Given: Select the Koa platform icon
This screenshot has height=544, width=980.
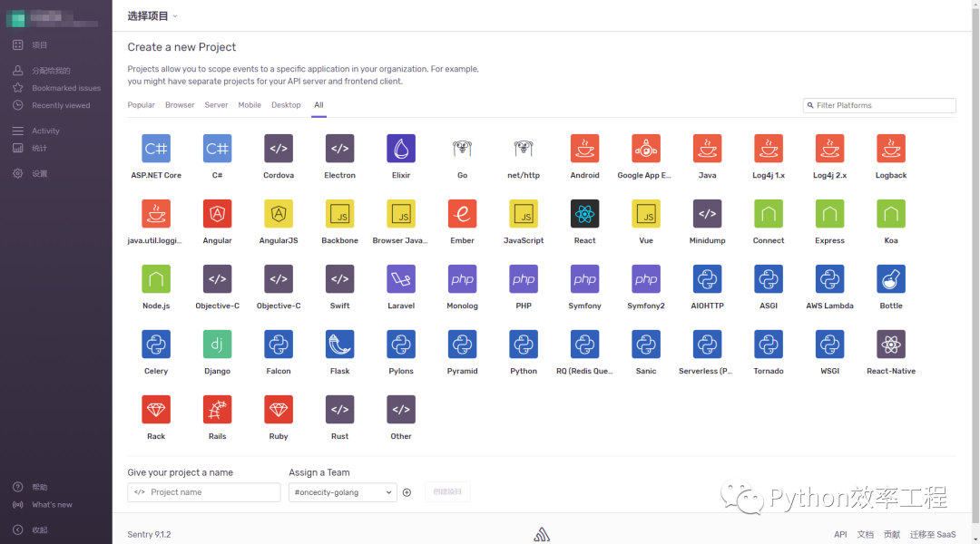Looking at the screenshot, I should click(891, 214).
